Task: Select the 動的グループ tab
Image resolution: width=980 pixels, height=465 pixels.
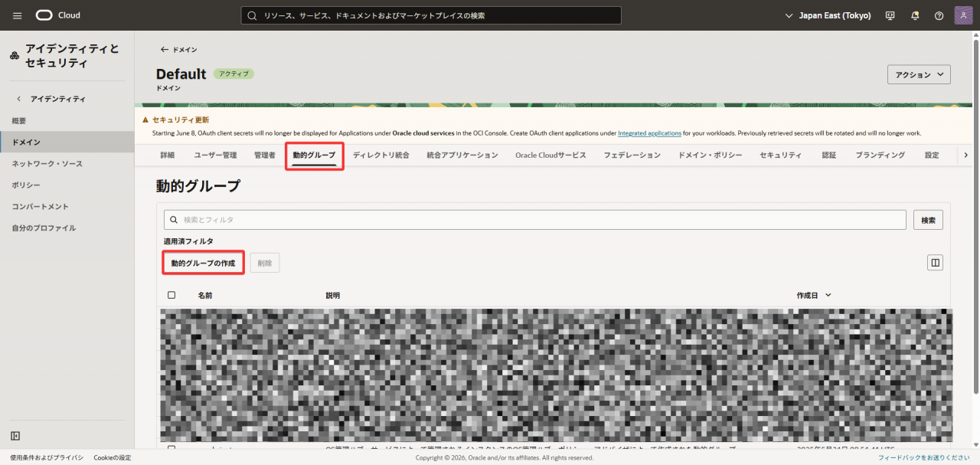Action: [x=314, y=155]
